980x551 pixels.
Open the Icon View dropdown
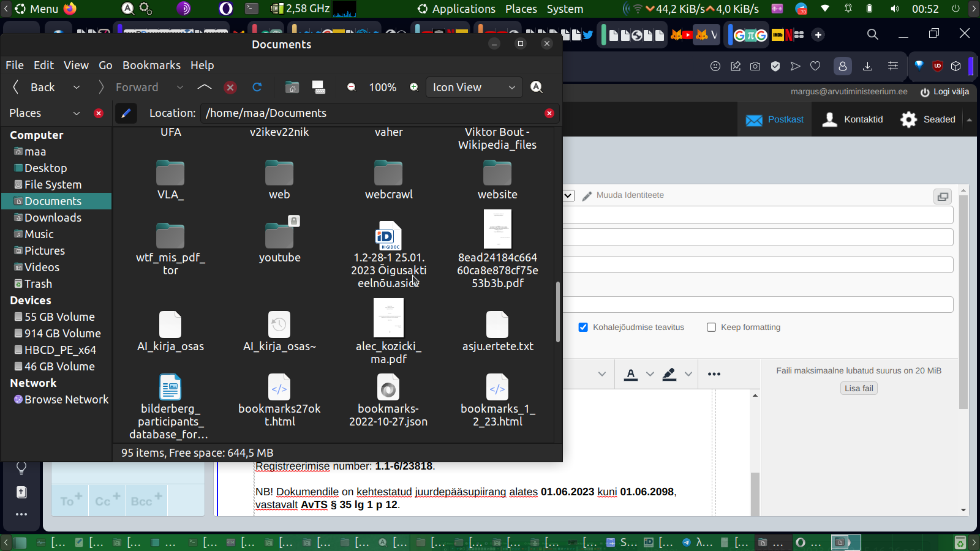pyautogui.click(x=474, y=88)
